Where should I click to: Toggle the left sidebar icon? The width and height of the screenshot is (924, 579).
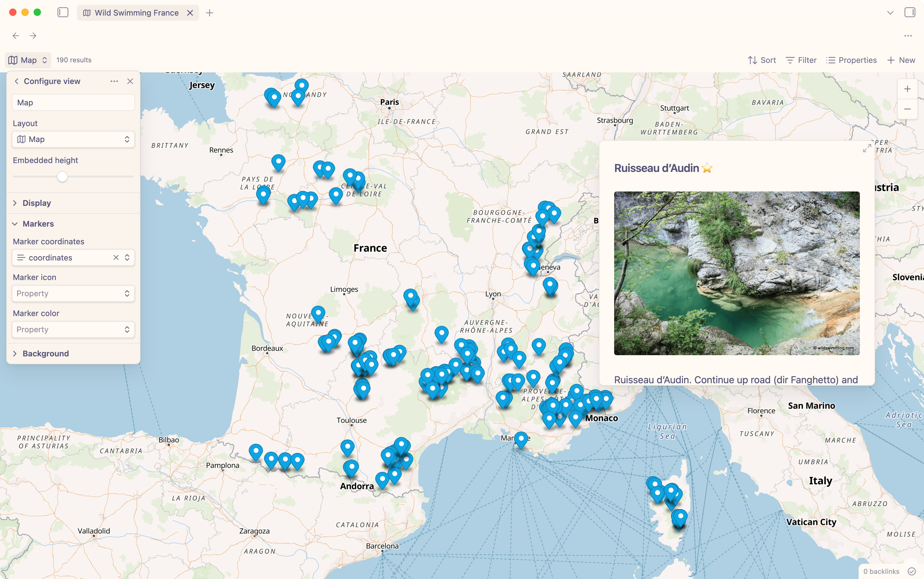point(63,13)
